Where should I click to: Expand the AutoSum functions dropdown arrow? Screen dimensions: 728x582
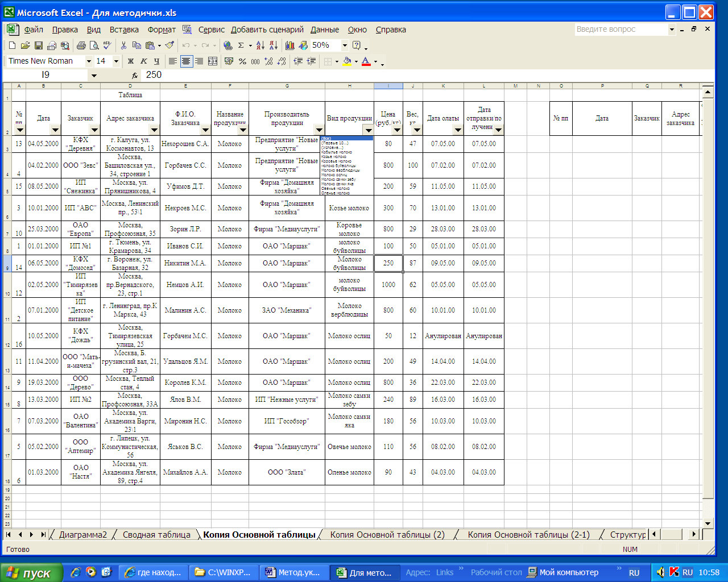pyautogui.click(x=250, y=45)
